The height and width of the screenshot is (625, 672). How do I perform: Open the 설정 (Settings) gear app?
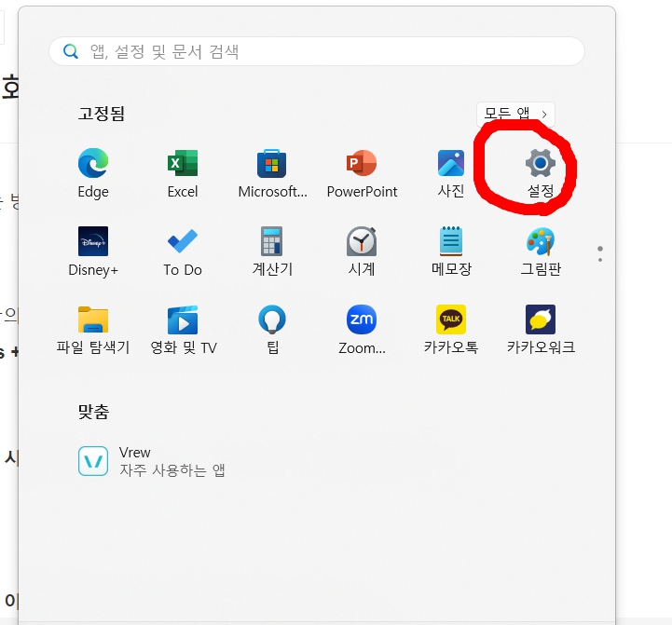(541, 173)
